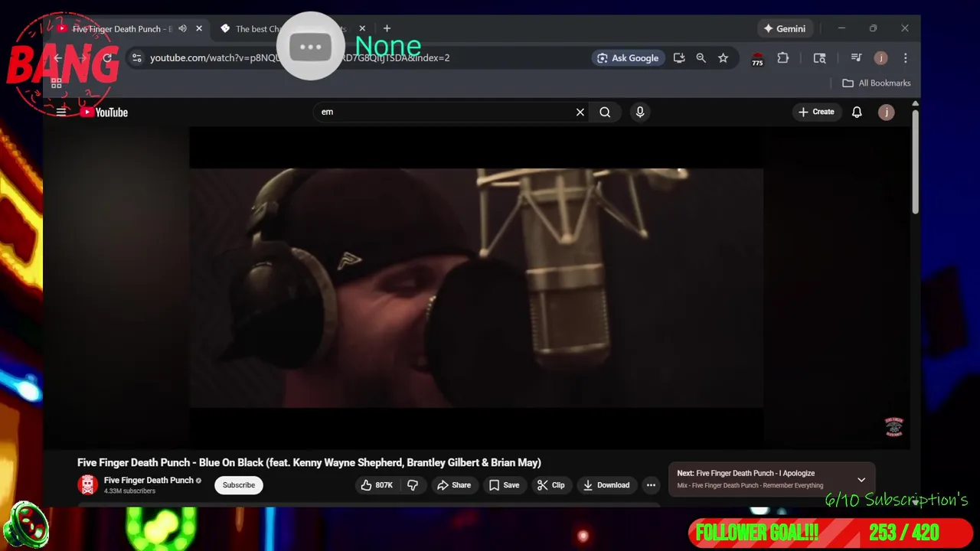Open the YouTube guide hamburger menu
The image size is (980, 551).
[x=61, y=112]
